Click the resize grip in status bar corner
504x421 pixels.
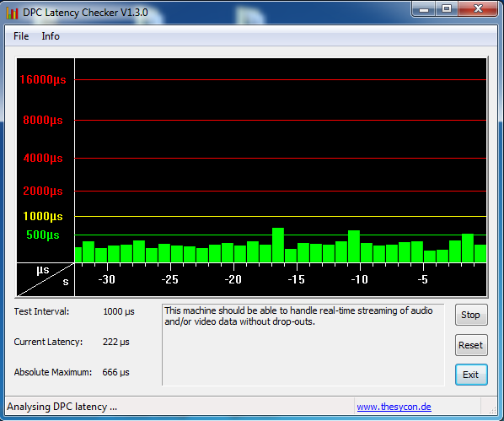[x=492, y=409]
